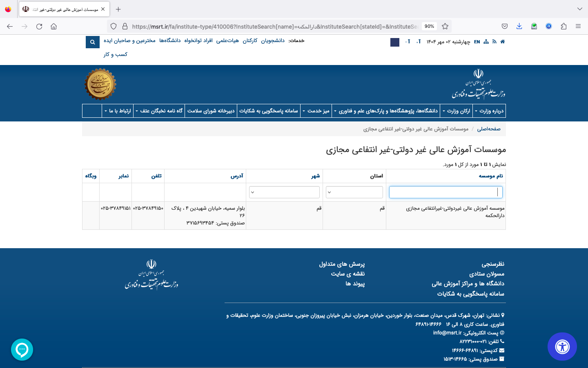588x368 pixels.
Task: Open the Firefox extensions puzzle icon
Action: click(563, 26)
